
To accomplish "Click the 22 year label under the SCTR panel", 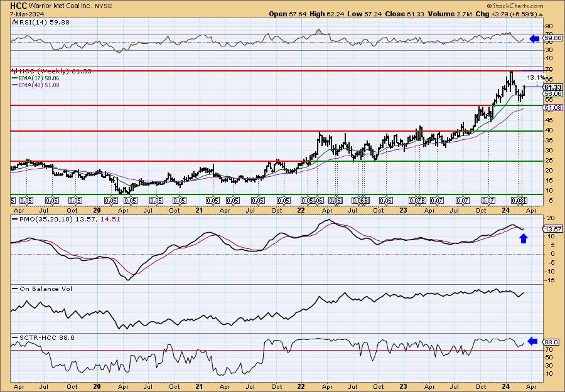I will point(301,386).
